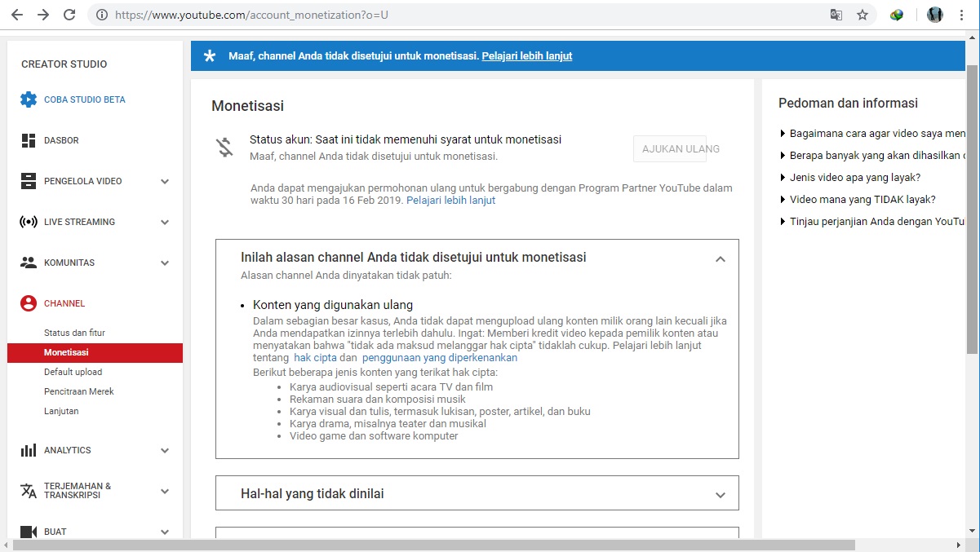Viewport: 980px width, 552px height.
Task: Open the Terjemahan & Transkripsi translate icon
Action: (x=29, y=491)
